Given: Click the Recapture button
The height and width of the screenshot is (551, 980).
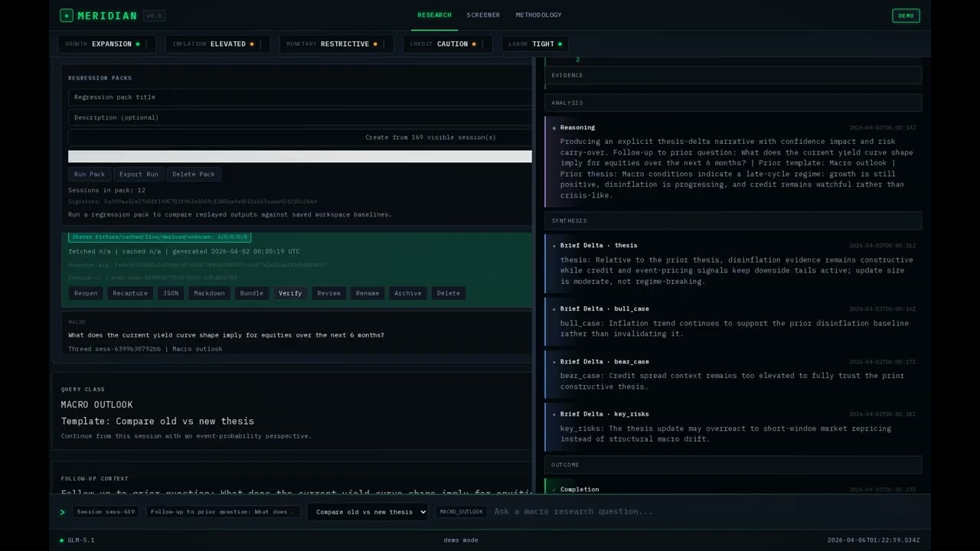Looking at the screenshot, I should (x=130, y=293).
